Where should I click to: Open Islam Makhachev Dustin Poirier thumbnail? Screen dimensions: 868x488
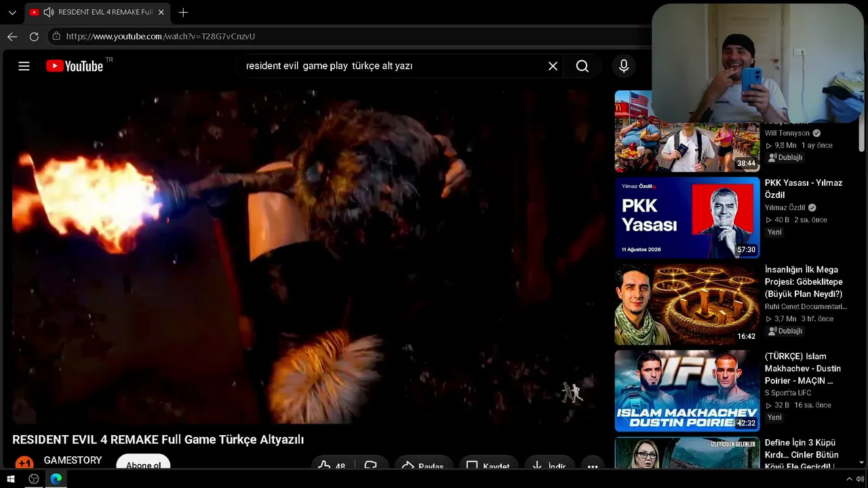[687, 391]
